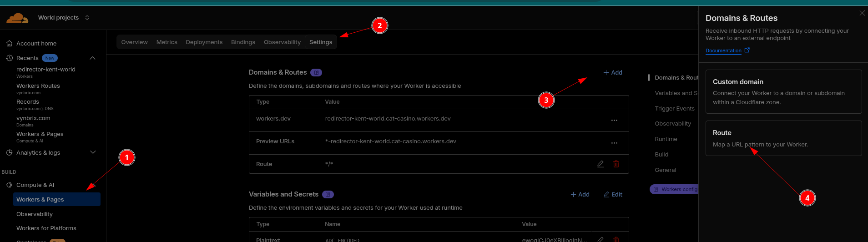This screenshot has height=242, width=868.
Task: Open workers.dev row three-dot menu
Action: coord(614,120)
